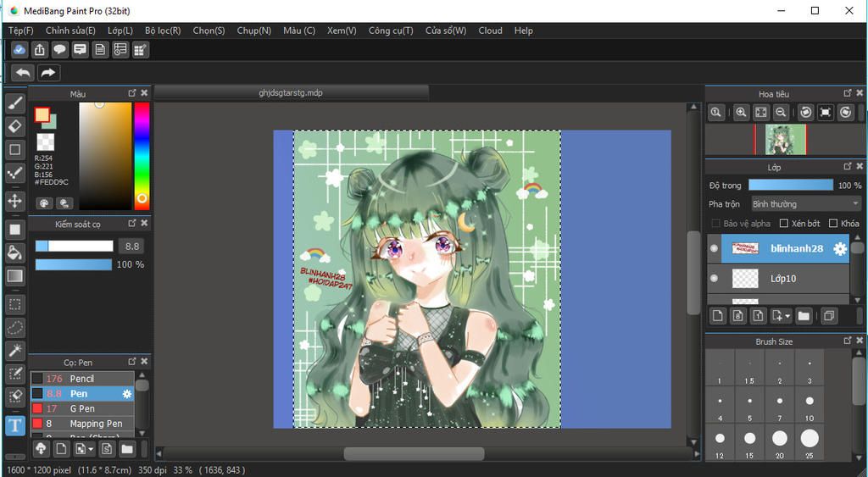This screenshot has width=868, height=477.
Task: Select the Bucket fill tool
Action: pyautogui.click(x=15, y=252)
